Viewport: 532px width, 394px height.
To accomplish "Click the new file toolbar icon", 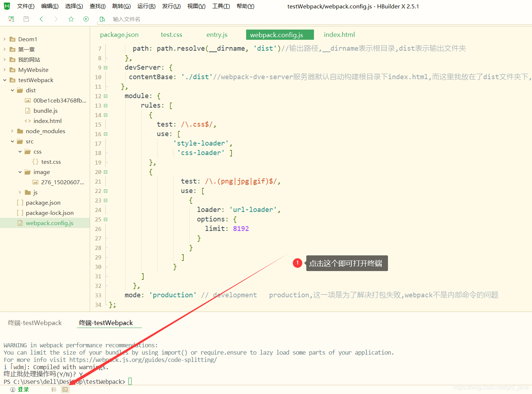I will 11,19.
